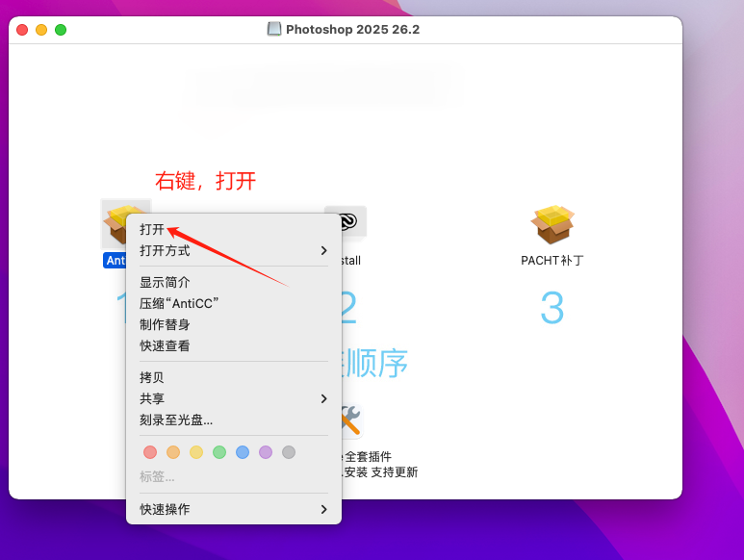The width and height of the screenshot is (744, 560).
Task: Open the 共享 submenu entry
Action: point(234,398)
